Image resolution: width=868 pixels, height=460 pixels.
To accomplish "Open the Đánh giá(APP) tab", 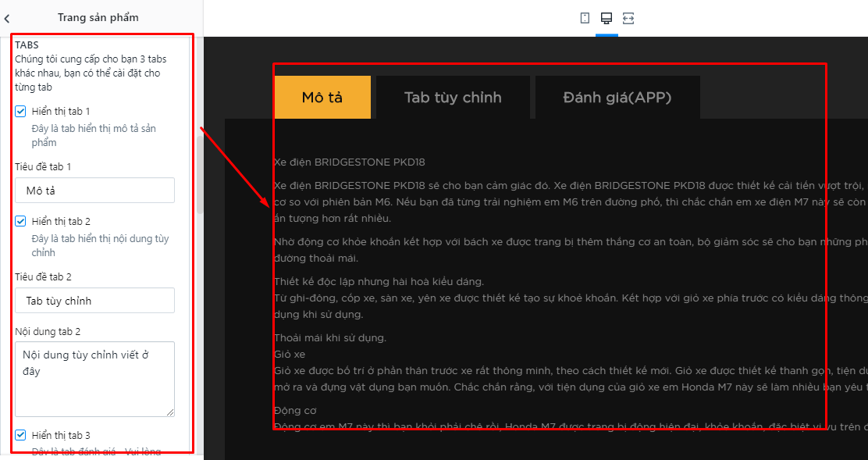I will tap(617, 98).
